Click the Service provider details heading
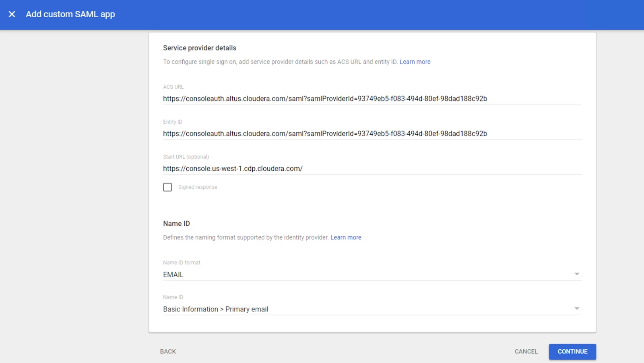The width and height of the screenshot is (644, 363). (x=200, y=48)
